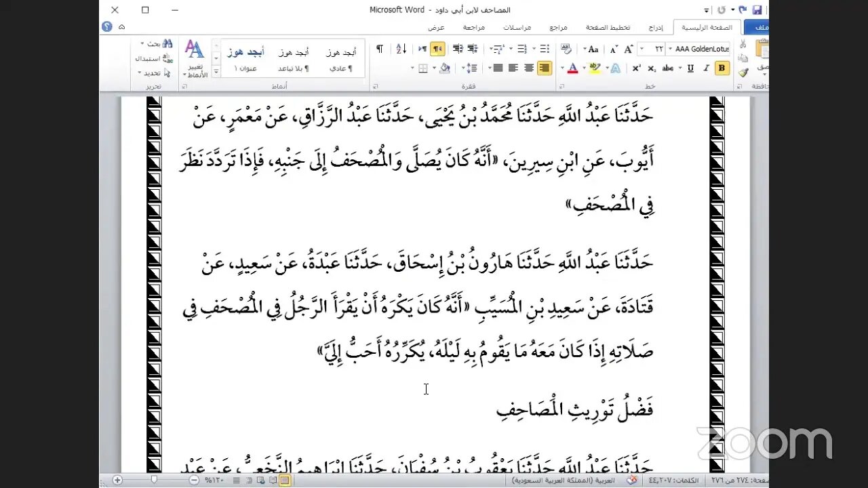Open line spacing options

click(x=470, y=68)
